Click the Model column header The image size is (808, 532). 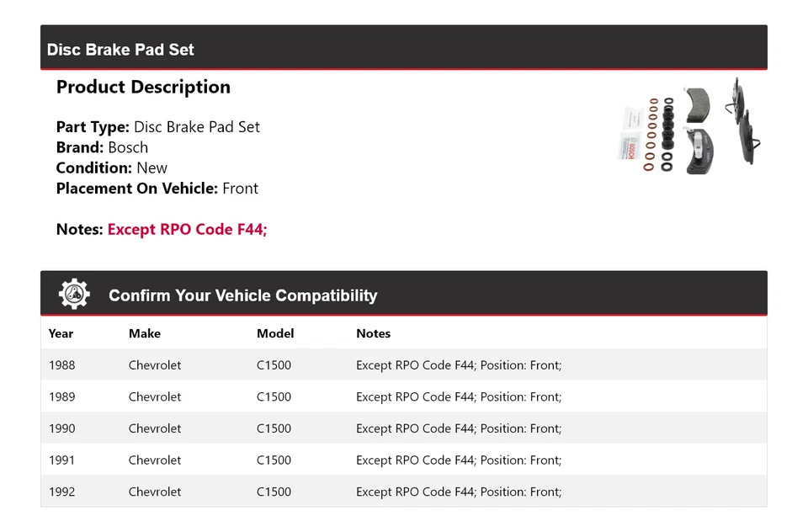(x=275, y=333)
